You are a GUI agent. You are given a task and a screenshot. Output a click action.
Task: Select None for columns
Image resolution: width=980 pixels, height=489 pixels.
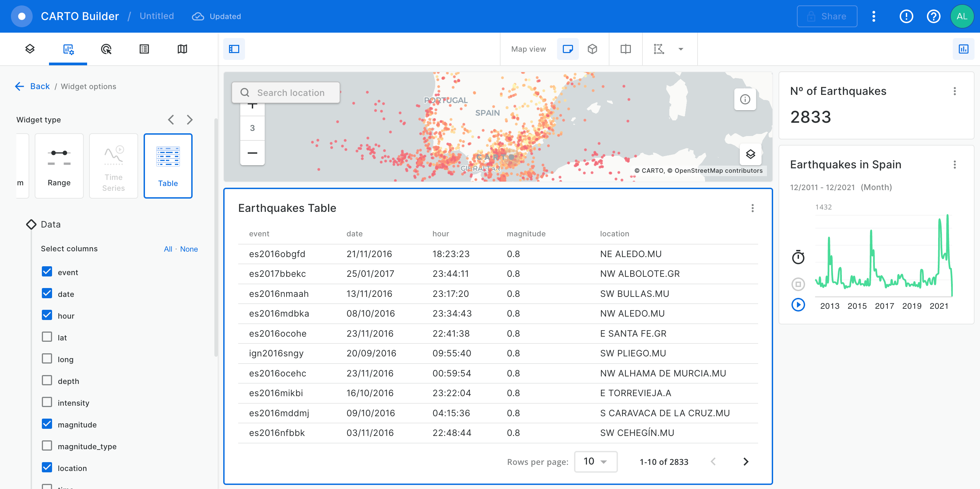pyautogui.click(x=189, y=249)
